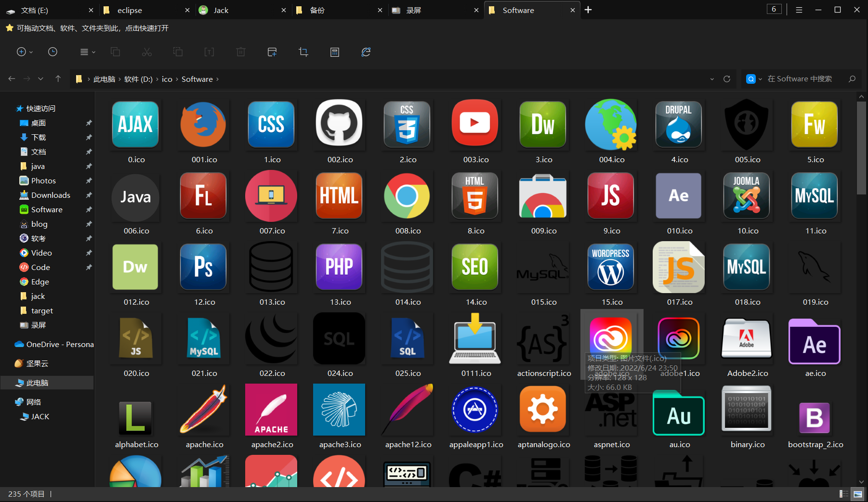
Task: Open the hamburger menu in title bar
Action: (799, 10)
